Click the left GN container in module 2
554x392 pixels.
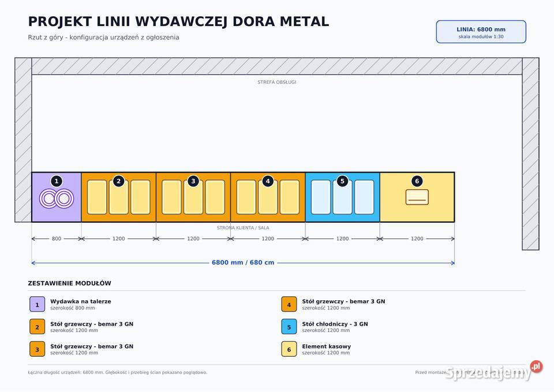(x=97, y=197)
